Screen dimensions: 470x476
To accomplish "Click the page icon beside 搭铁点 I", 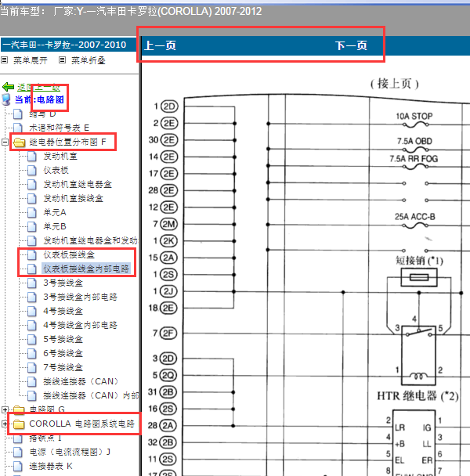I will [x=18, y=438].
